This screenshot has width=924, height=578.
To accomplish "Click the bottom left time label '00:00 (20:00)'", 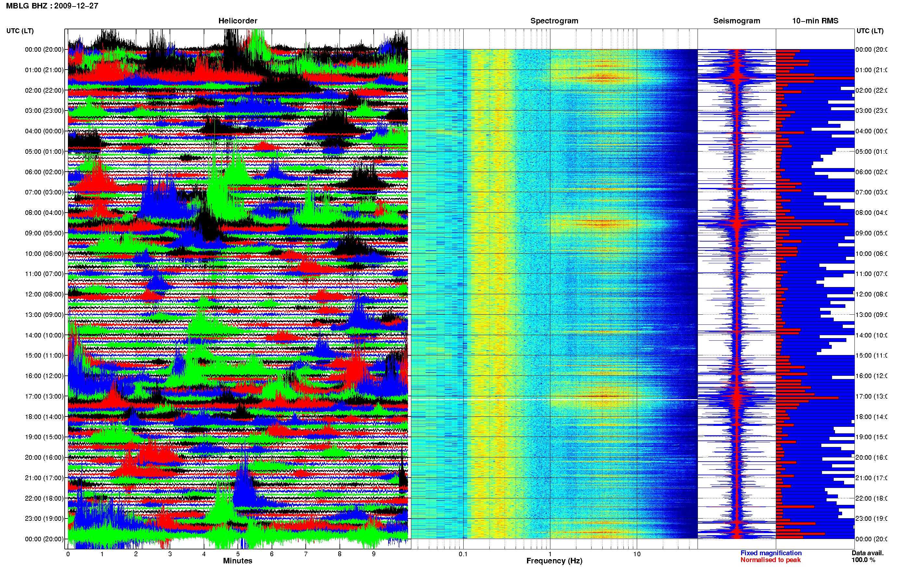I will tap(44, 539).
